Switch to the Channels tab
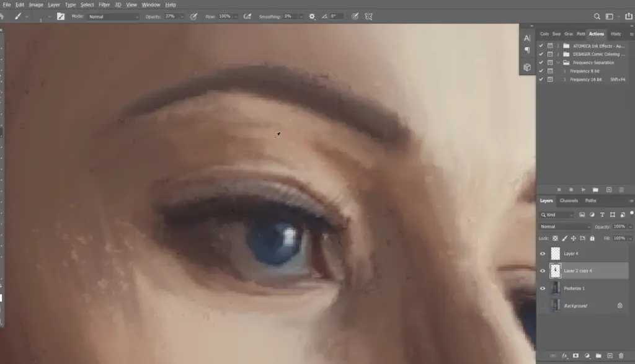Screen dimensions: 635x364 (568, 200)
